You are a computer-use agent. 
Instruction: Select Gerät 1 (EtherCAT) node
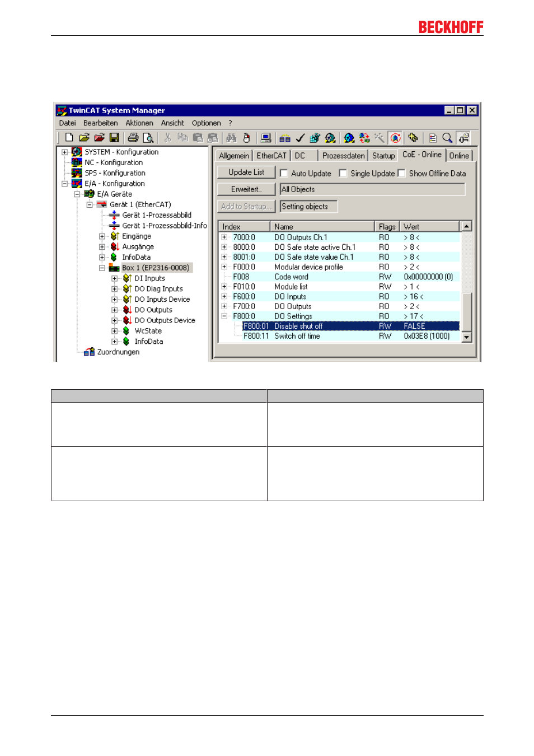(x=140, y=204)
